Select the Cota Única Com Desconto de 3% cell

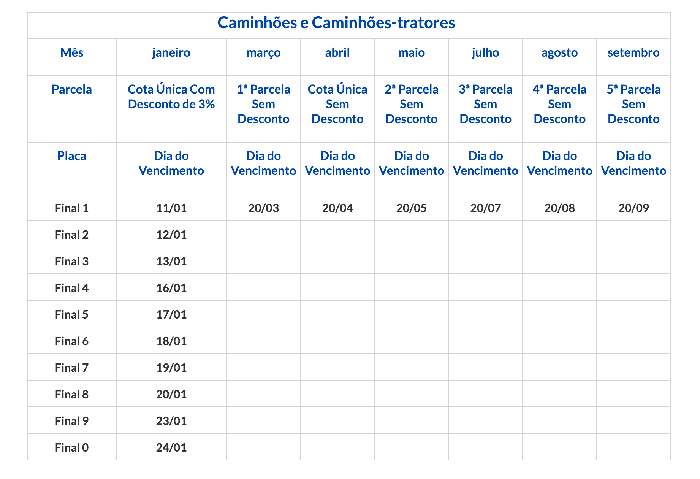tap(171, 96)
